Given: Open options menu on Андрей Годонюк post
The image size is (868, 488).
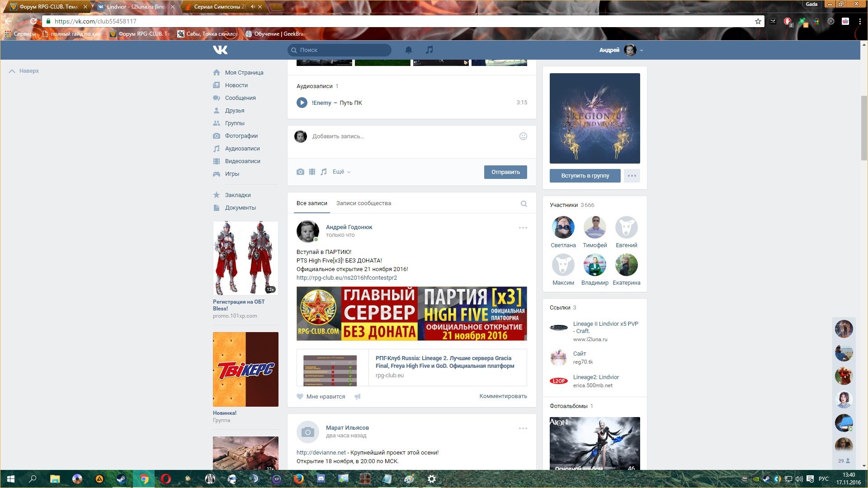Looking at the screenshot, I should (523, 228).
